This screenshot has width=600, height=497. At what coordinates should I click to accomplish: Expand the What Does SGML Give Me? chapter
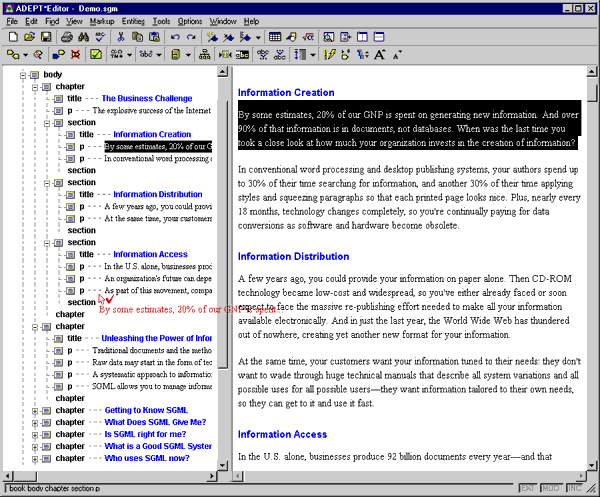coord(35,423)
